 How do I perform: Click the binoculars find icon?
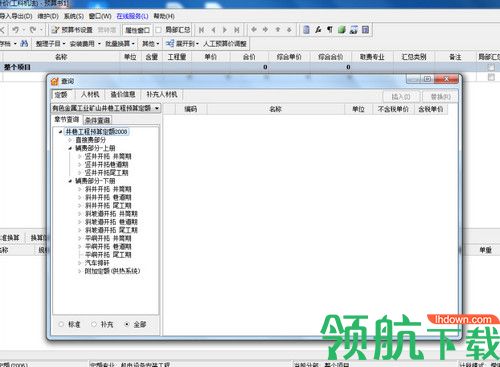[x=24, y=43]
